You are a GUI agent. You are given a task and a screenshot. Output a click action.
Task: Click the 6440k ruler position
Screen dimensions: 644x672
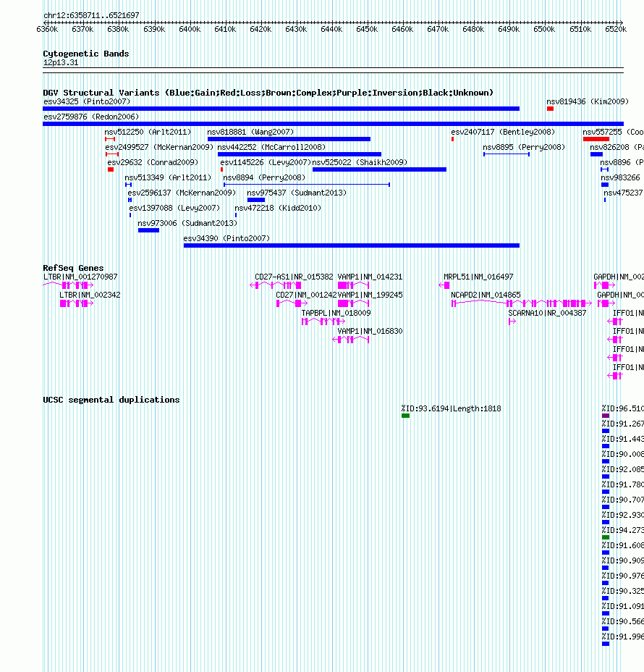tap(331, 29)
